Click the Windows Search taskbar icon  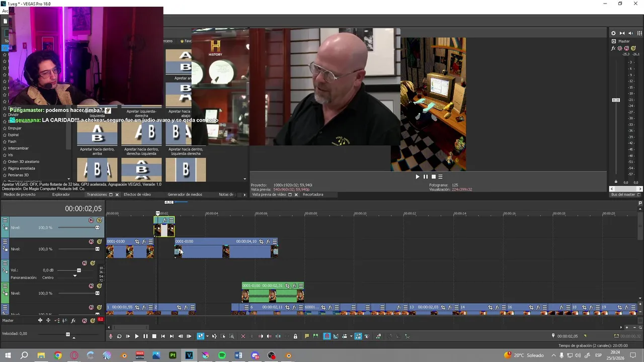24,355
